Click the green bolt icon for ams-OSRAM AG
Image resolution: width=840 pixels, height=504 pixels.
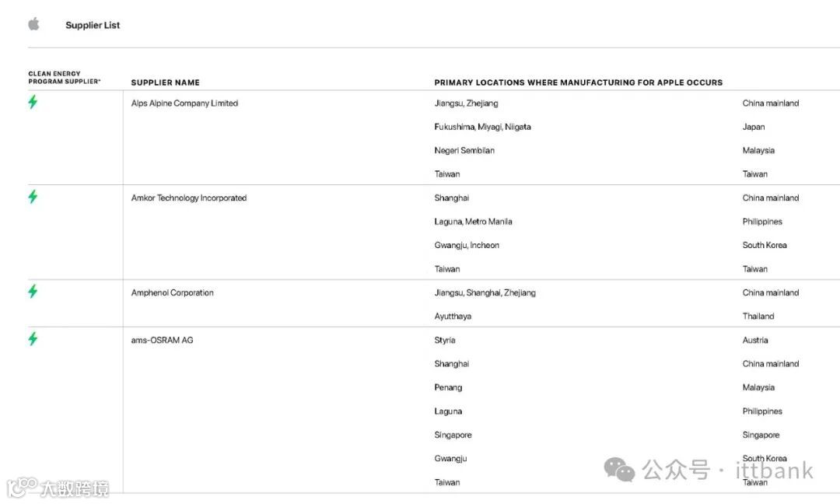tap(33, 338)
